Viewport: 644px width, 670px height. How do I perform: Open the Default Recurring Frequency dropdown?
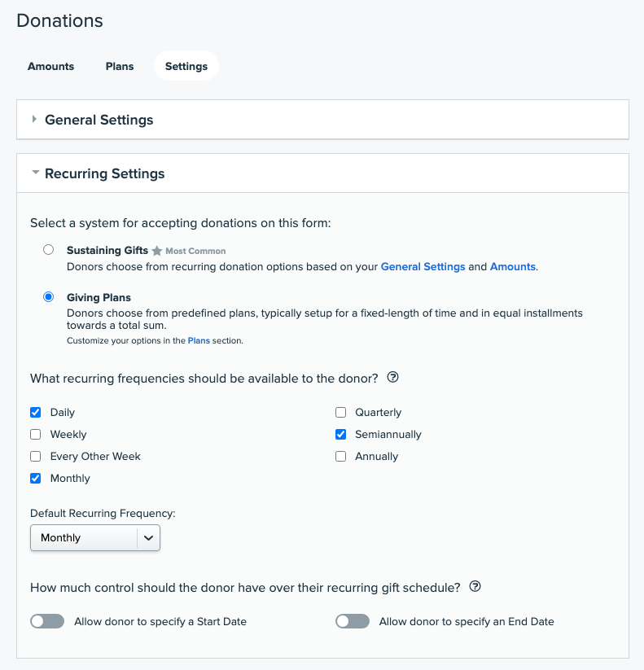[x=95, y=537]
